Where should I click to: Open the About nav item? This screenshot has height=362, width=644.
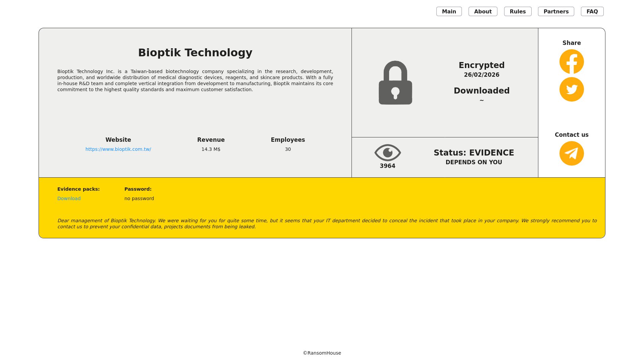[483, 11]
